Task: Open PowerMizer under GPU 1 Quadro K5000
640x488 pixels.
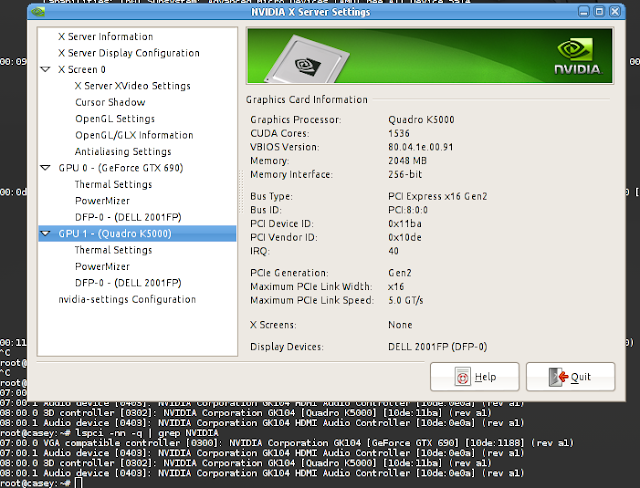Action: coord(102,266)
